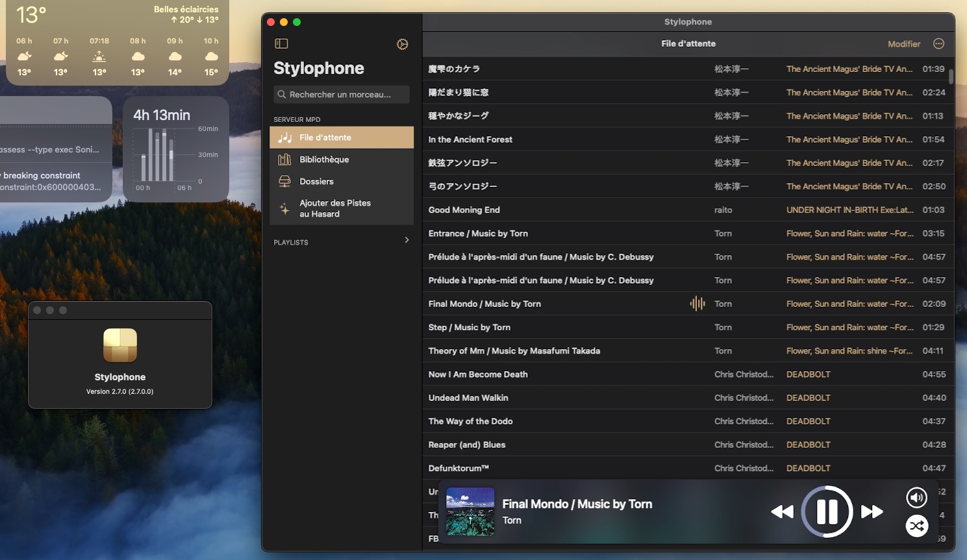Focus the Rechercher un morceau search field
The image size is (967, 560).
point(342,95)
